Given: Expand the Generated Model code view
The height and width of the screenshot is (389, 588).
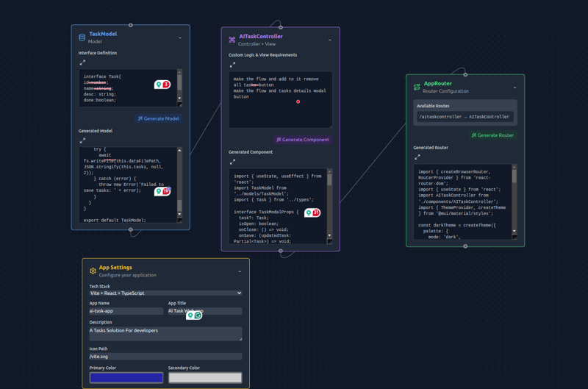Looking at the screenshot, I should (x=82, y=140).
